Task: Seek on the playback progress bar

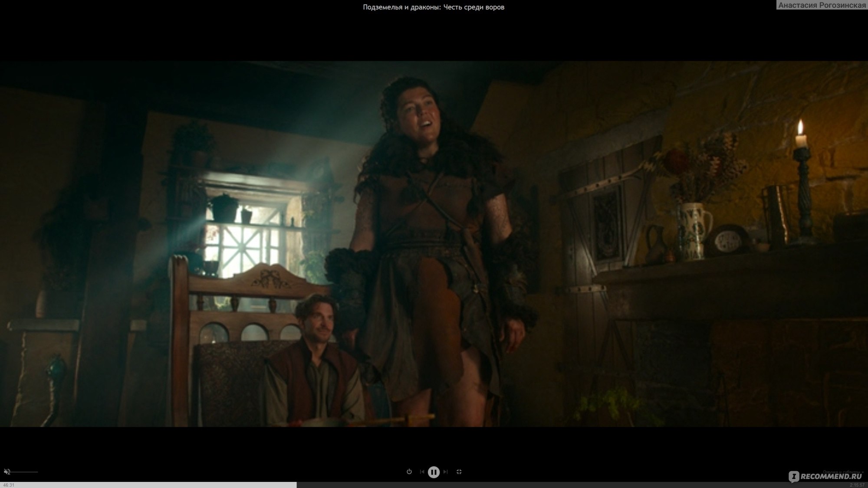Action: pos(434,485)
